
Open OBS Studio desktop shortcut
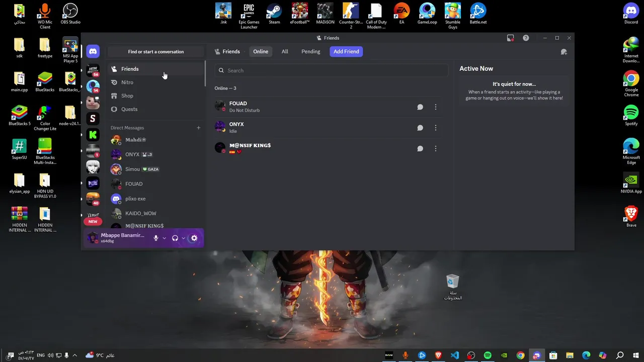tap(70, 14)
